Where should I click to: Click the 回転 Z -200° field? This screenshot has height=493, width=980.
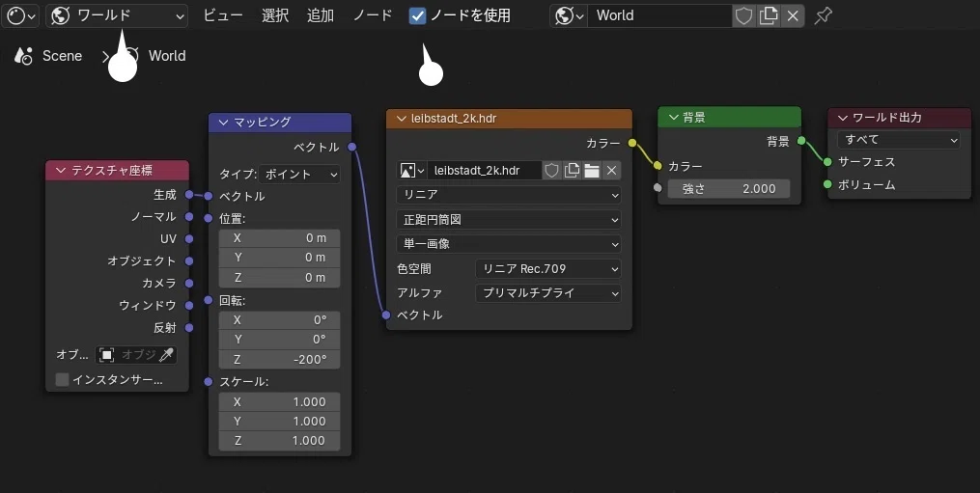(x=279, y=359)
